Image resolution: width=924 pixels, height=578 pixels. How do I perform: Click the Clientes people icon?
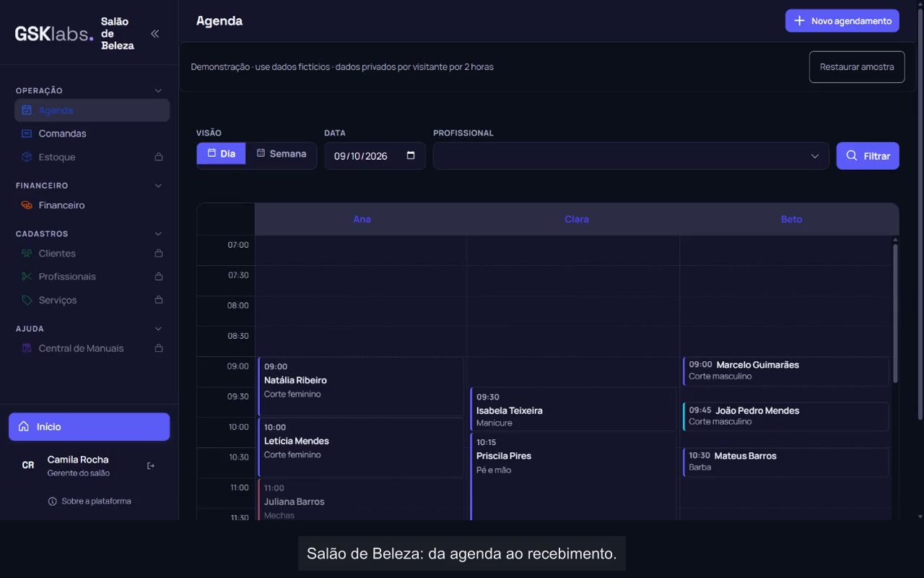[27, 254]
